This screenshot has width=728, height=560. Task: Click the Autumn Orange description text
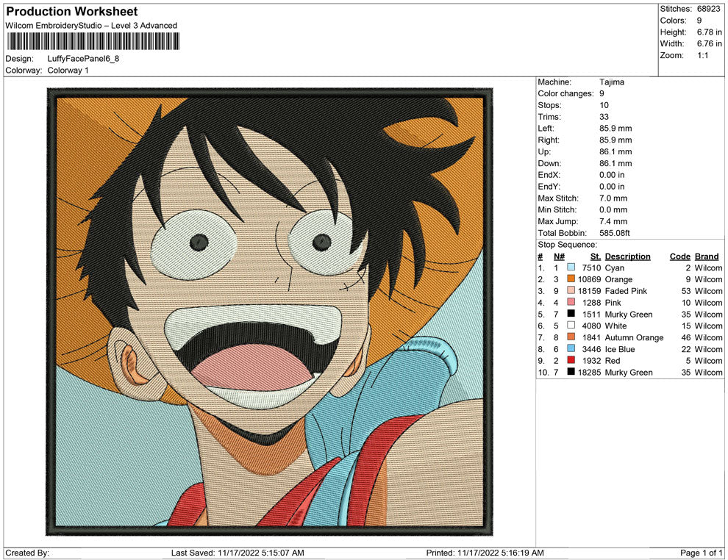point(634,337)
